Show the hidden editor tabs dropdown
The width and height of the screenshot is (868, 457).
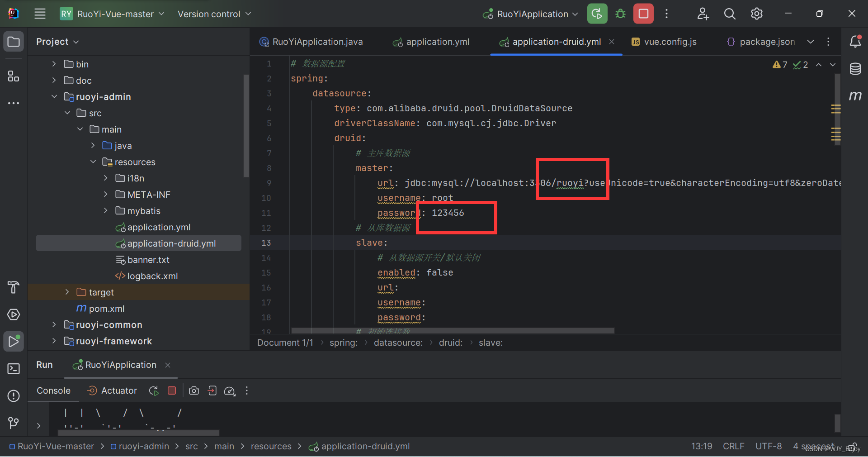[x=811, y=42]
